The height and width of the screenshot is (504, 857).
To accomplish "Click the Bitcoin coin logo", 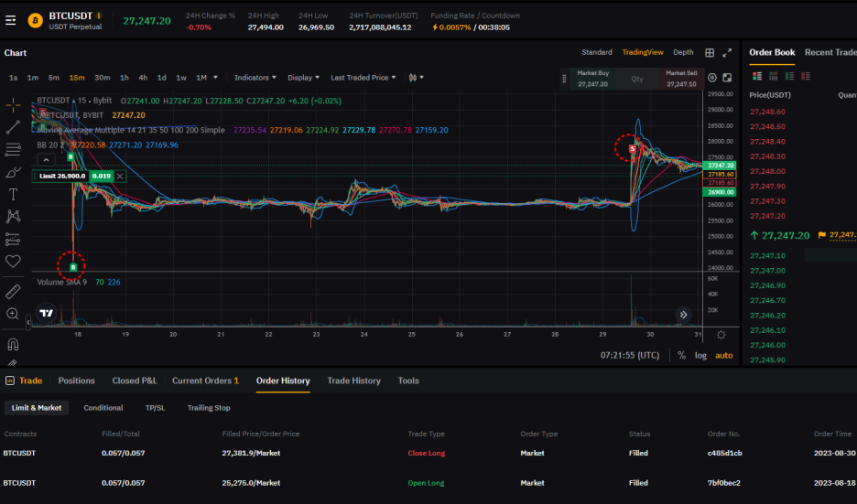I will [x=36, y=21].
